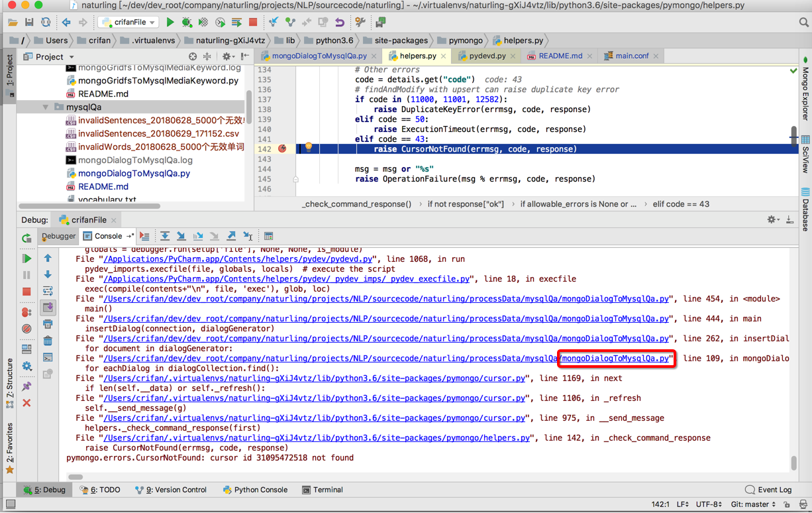Open the Debugger tab in the debug panel
The width and height of the screenshot is (812, 513).
click(59, 236)
